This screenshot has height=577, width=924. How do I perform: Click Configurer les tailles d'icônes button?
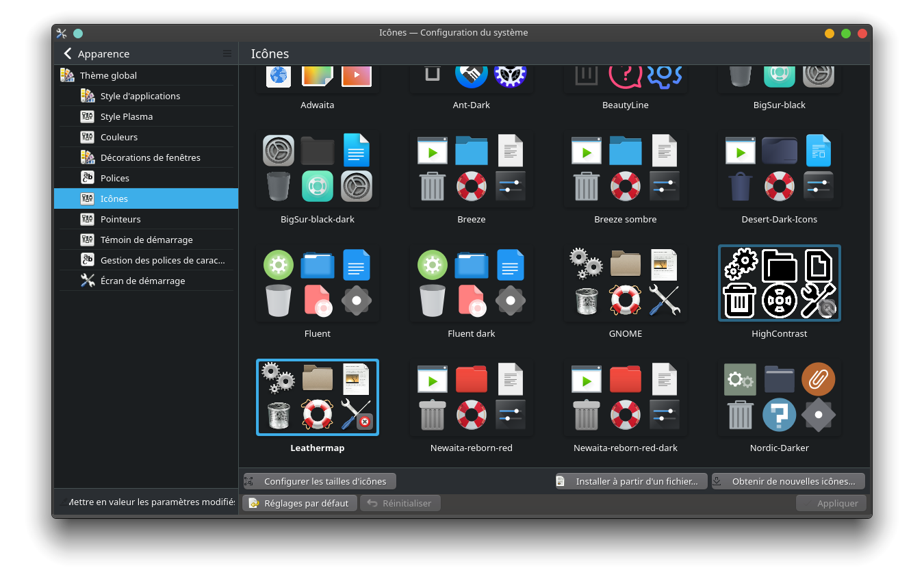320,481
